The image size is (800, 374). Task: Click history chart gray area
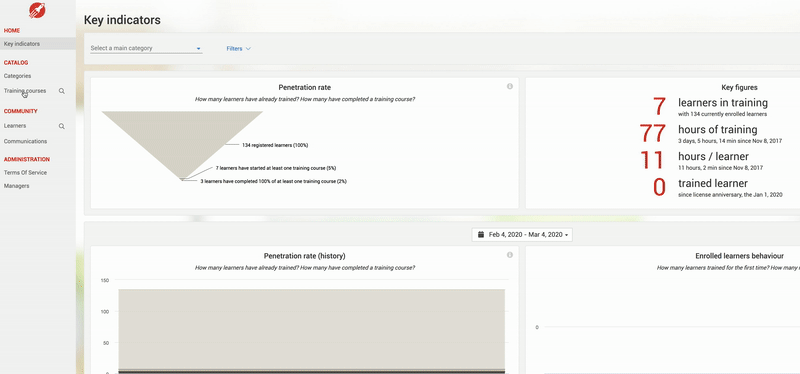click(312, 329)
